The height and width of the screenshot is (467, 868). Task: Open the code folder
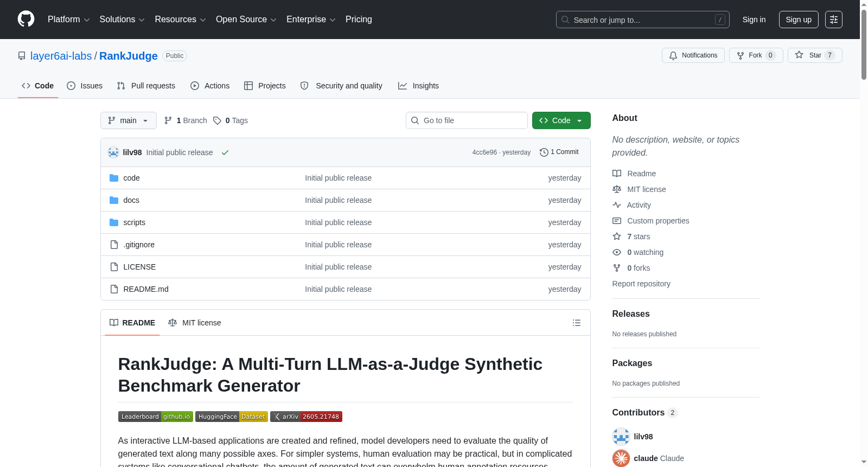point(131,178)
